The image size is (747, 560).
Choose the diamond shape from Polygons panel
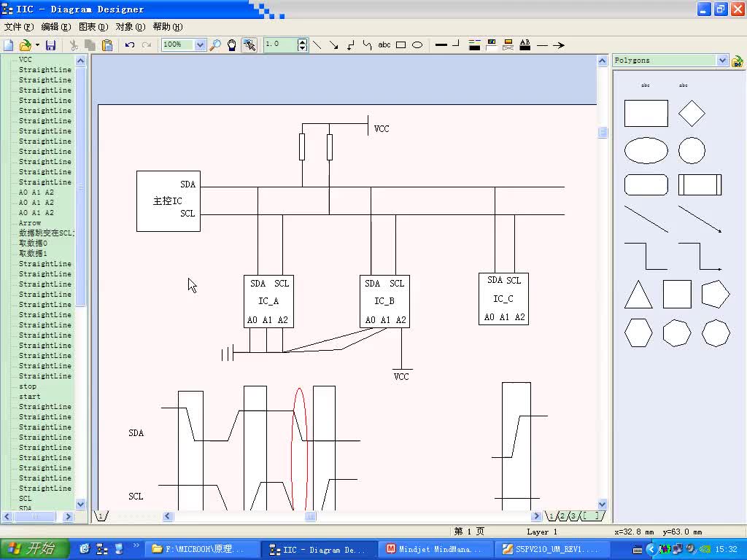coord(691,114)
